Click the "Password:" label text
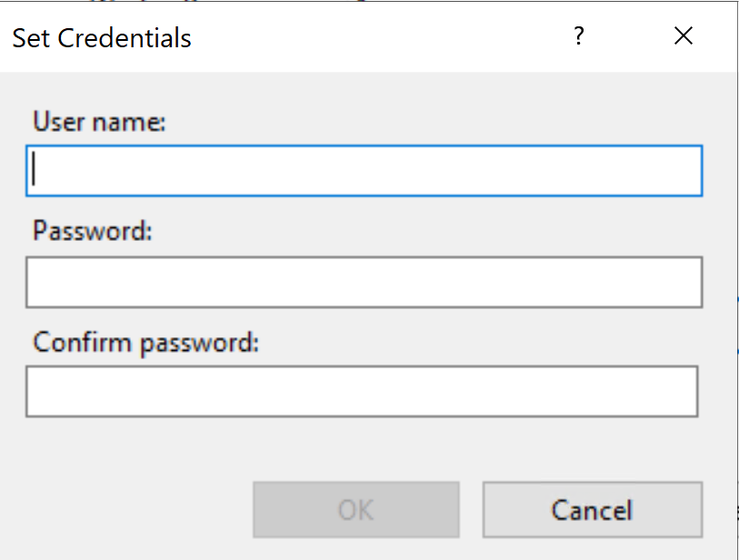Viewport: 739px width, 560px height. pos(92,231)
